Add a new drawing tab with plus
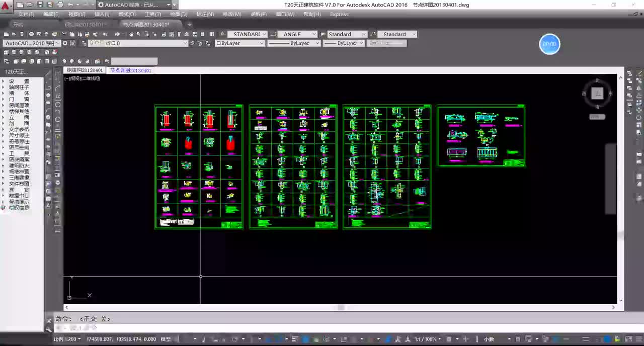The height and width of the screenshot is (346, 644). (190, 24)
